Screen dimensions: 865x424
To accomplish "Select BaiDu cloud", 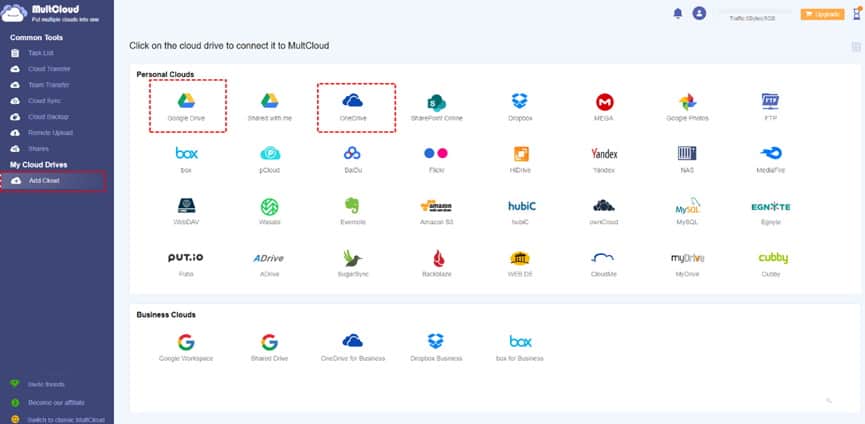I will click(352, 159).
